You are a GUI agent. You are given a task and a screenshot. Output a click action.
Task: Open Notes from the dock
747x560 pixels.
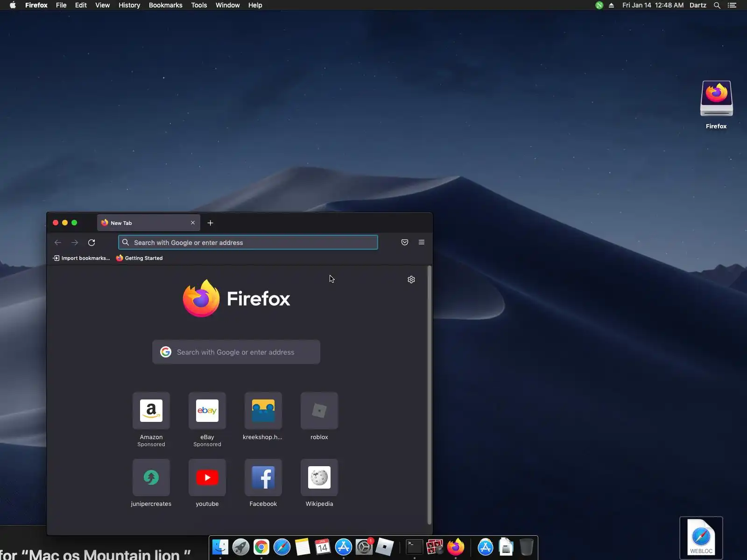click(x=303, y=547)
